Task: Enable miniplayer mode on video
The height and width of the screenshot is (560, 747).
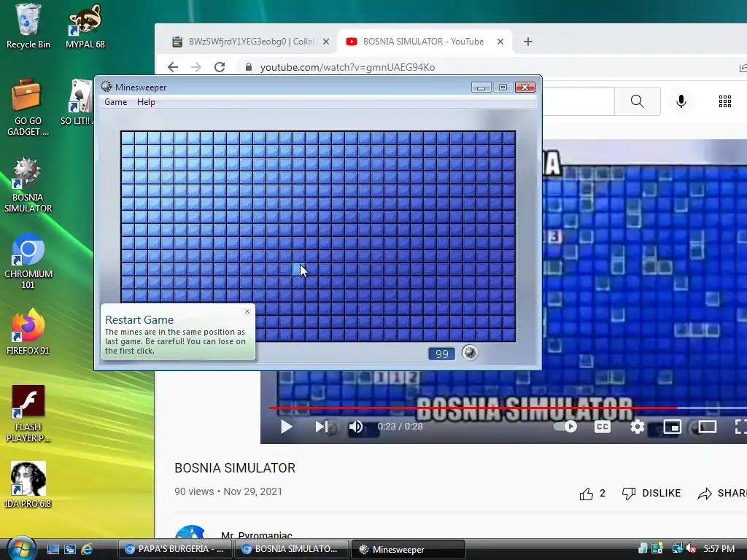Action: coord(672,427)
